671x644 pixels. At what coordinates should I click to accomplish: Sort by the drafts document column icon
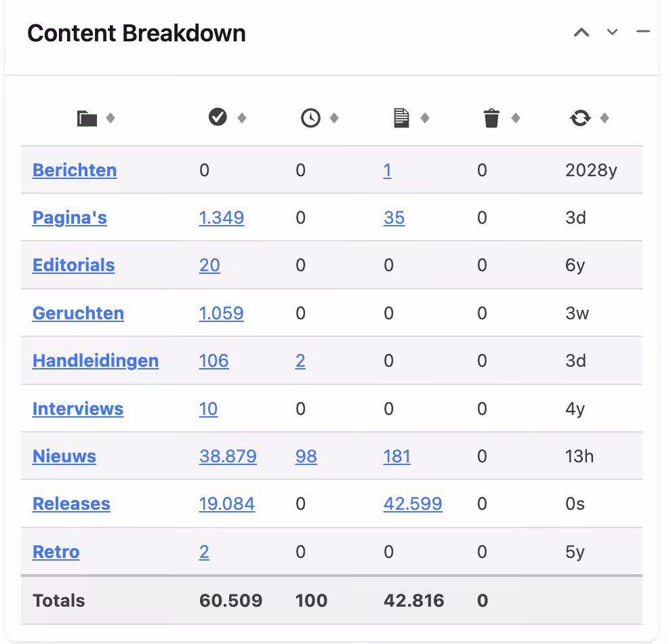coord(401,118)
